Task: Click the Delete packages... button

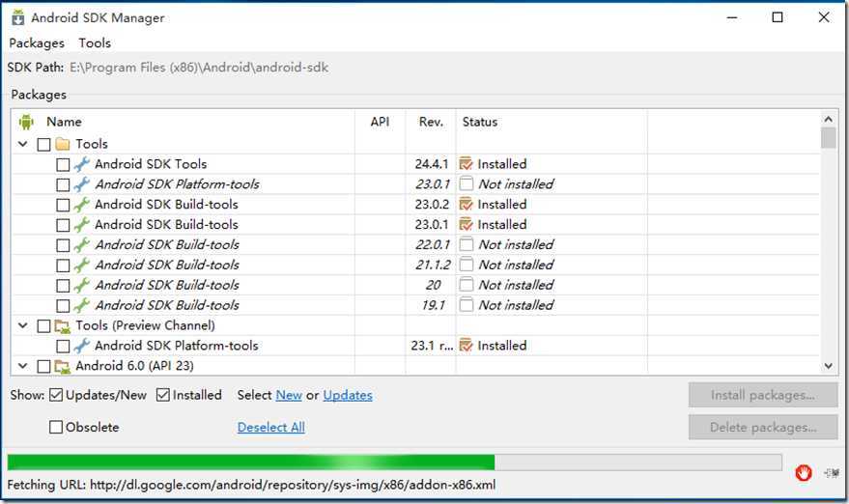Action: pos(763,427)
